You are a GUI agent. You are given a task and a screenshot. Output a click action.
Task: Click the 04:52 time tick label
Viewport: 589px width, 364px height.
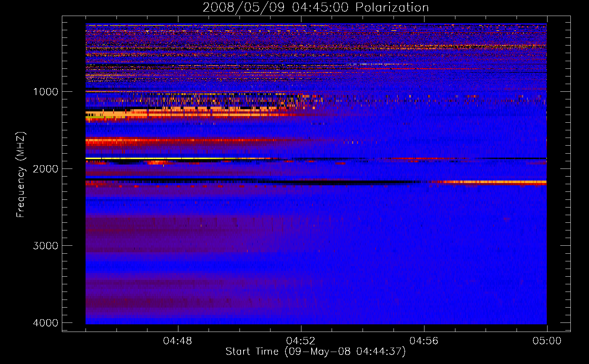pos(301,341)
